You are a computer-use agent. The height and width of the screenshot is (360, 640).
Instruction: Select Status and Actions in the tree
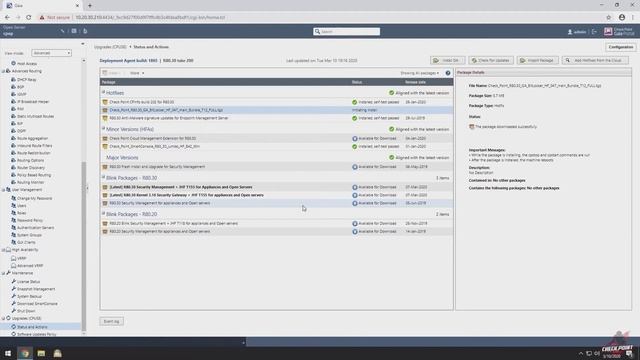tap(32, 327)
